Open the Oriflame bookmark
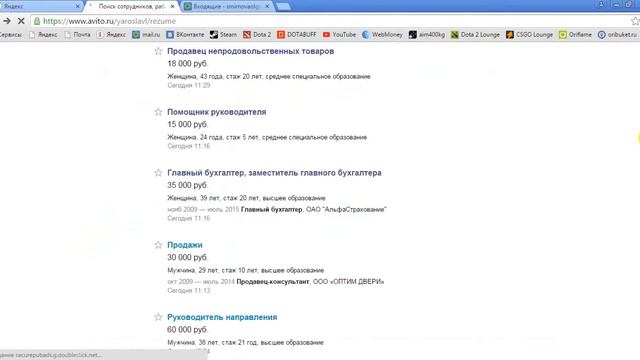 (x=576, y=35)
